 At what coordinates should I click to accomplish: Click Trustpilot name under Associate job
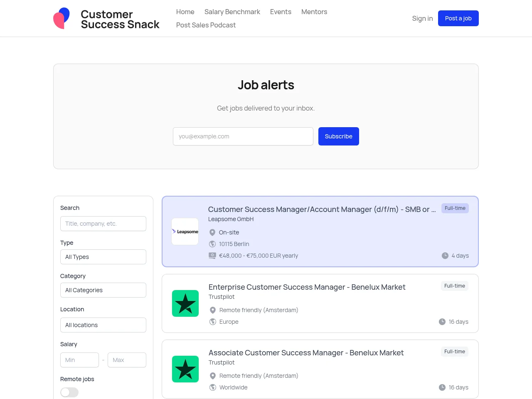[222, 362]
